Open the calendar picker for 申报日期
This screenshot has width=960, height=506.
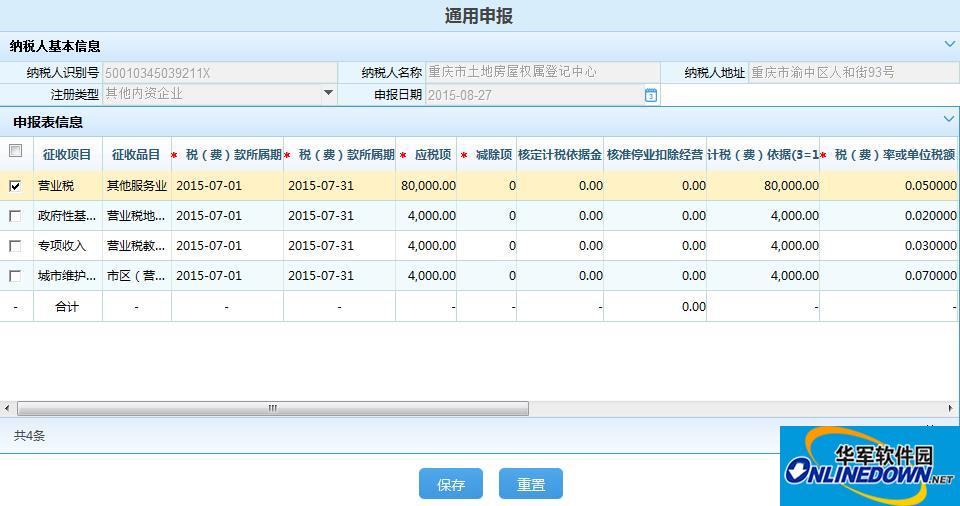(x=651, y=95)
